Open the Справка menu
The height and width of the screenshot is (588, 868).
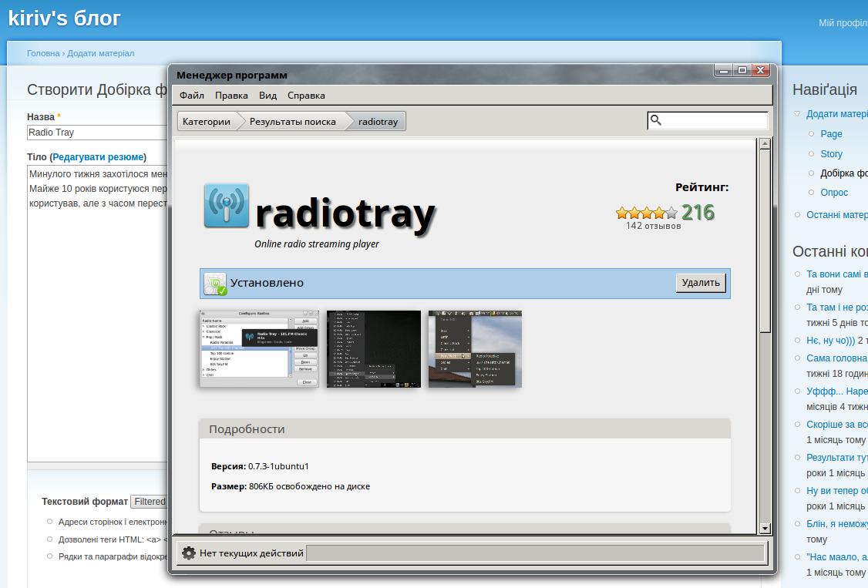306,96
